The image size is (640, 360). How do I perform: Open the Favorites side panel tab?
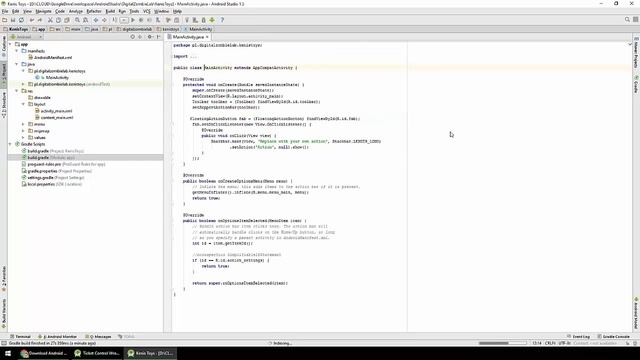coord(4,279)
